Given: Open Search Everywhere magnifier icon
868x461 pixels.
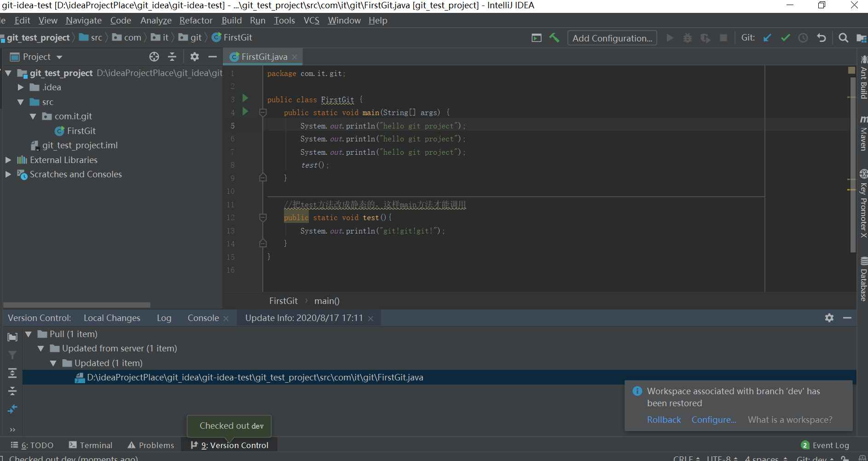Looking at the screenshot, I should [x=844, y=38].
